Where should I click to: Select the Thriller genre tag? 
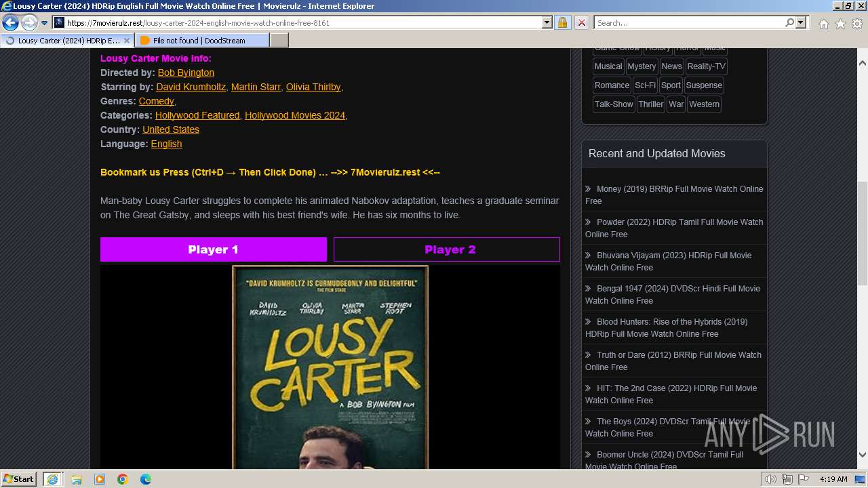[x=651, y=104]
